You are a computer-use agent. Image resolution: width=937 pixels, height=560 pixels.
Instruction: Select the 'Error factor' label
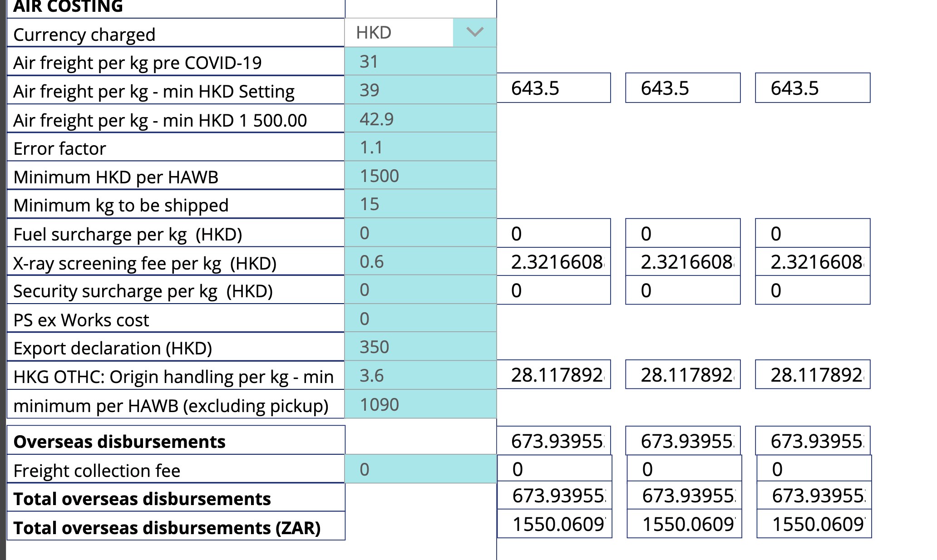pos(59,148)
